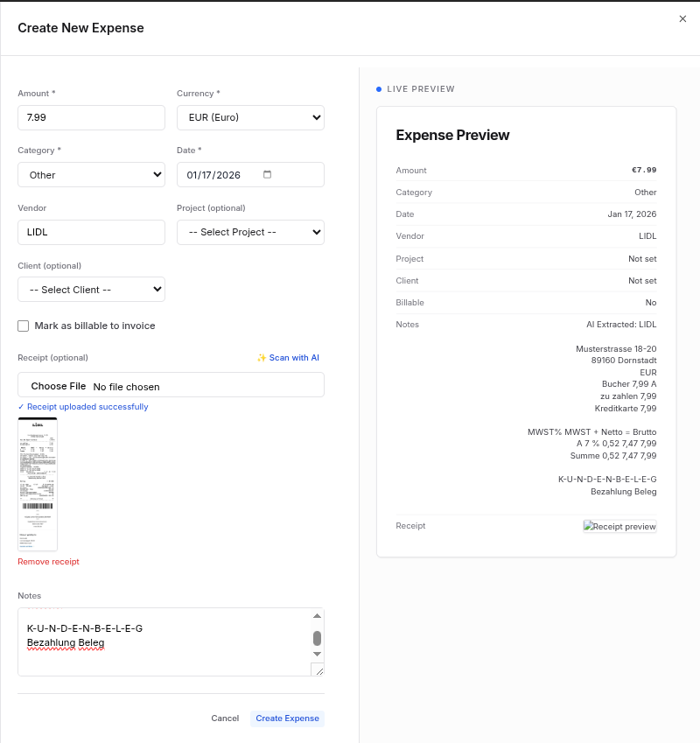The image size is (700, 743).
Task: Click the sparkle Scan with AI link
Action: tap(288, 358)
